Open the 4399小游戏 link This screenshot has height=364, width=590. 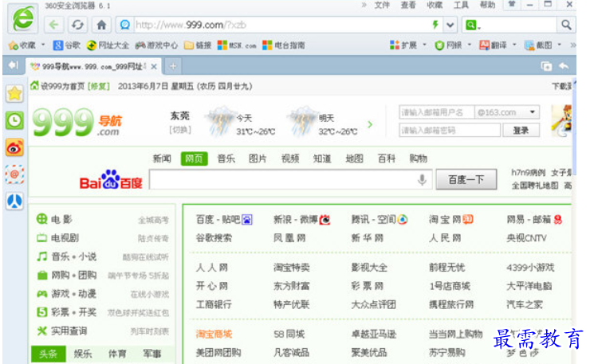pyautogui.click(x=530, y=268)
